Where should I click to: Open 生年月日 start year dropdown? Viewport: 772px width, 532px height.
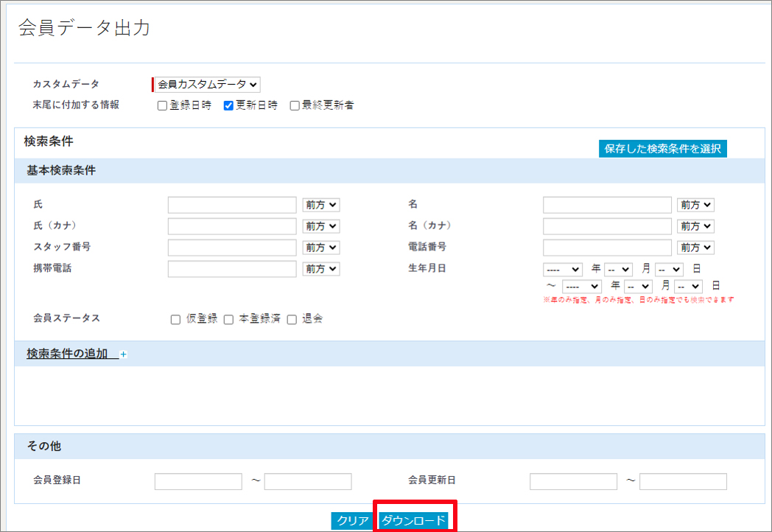563,270
